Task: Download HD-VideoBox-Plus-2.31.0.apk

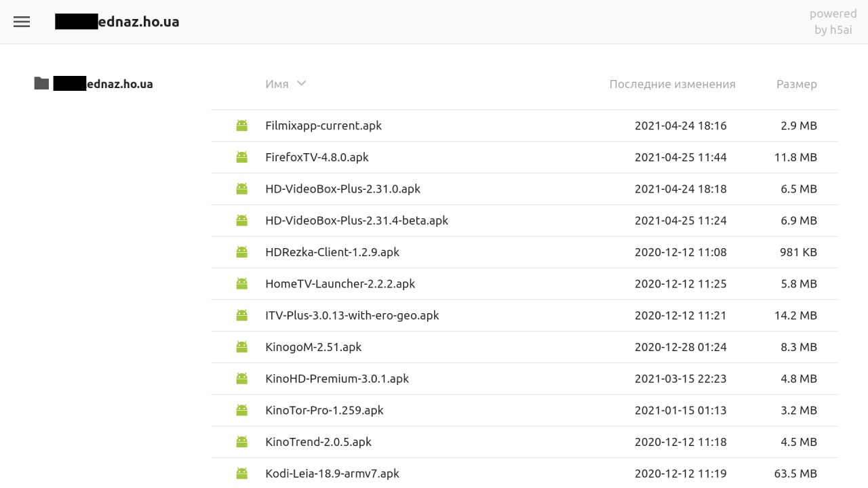Action: (342, 188)
